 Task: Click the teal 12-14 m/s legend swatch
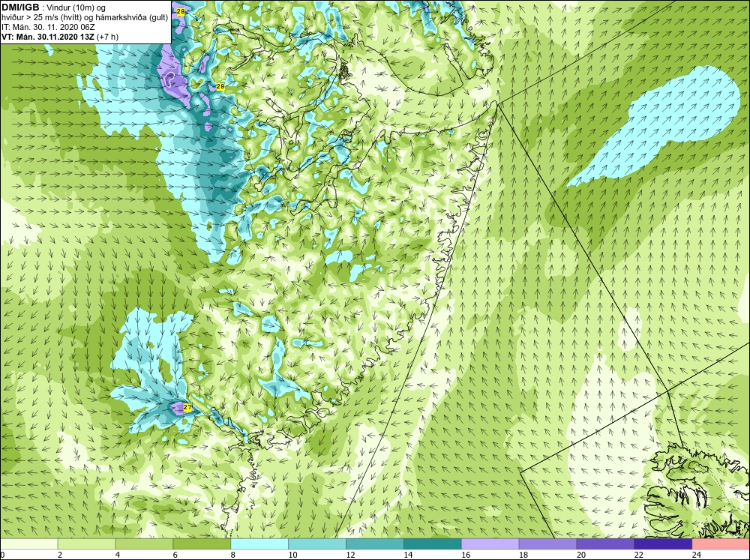tap(374, 544)
